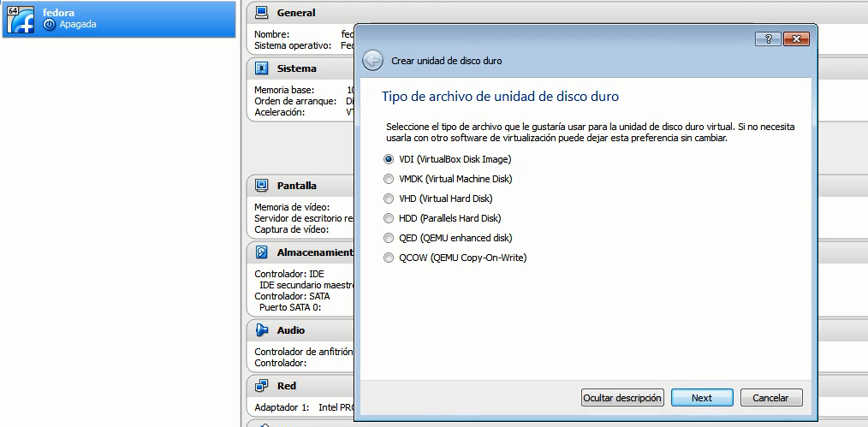Click the 'Orden de arranque:' label
Screen dimensions: 868x427
[x=295, y=101]
